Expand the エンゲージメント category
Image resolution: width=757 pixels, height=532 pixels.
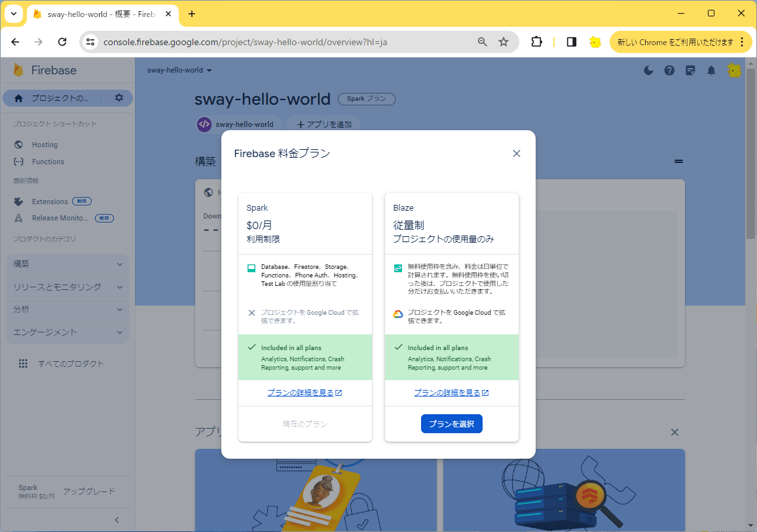pos(67,332)
